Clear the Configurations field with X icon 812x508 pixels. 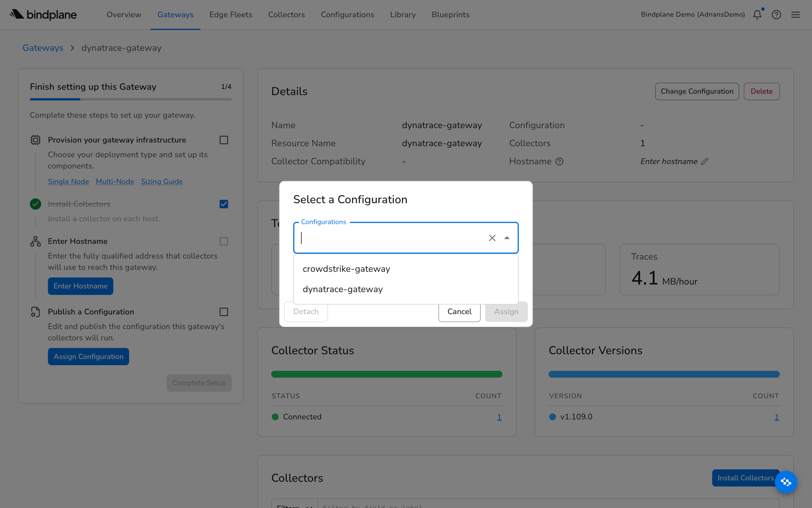point(492,238)
